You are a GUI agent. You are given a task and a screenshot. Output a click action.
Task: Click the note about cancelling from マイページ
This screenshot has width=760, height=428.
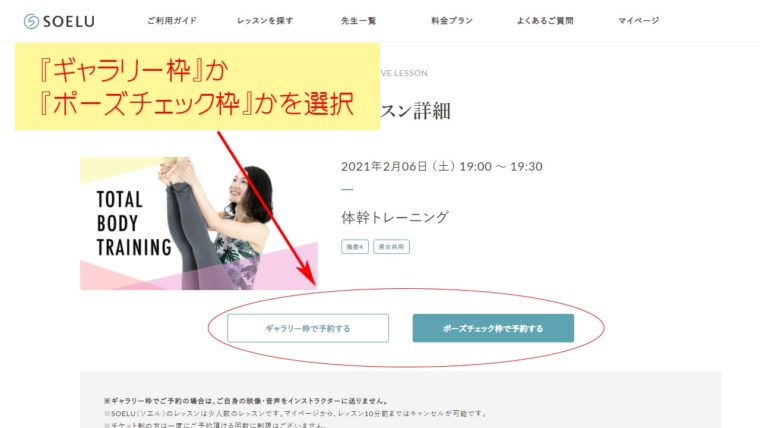295,413
